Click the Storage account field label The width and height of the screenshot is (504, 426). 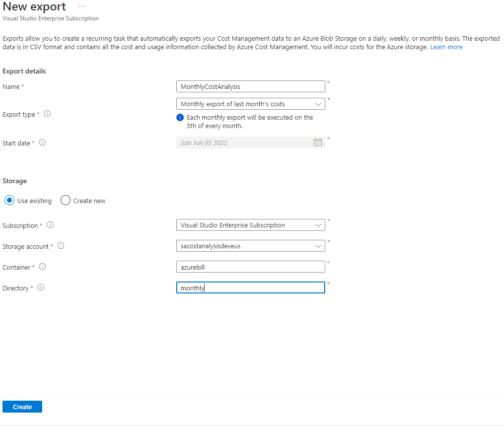click(25, 247)
